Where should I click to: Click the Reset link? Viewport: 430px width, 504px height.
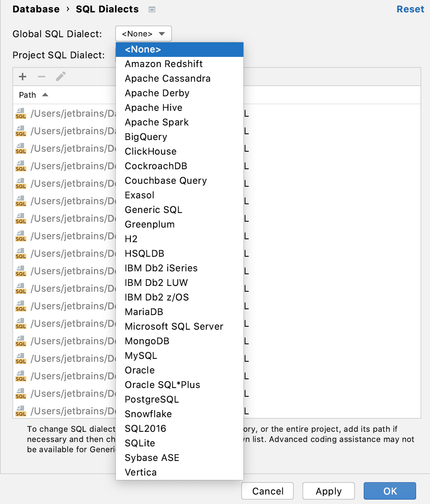pos(410,9)
